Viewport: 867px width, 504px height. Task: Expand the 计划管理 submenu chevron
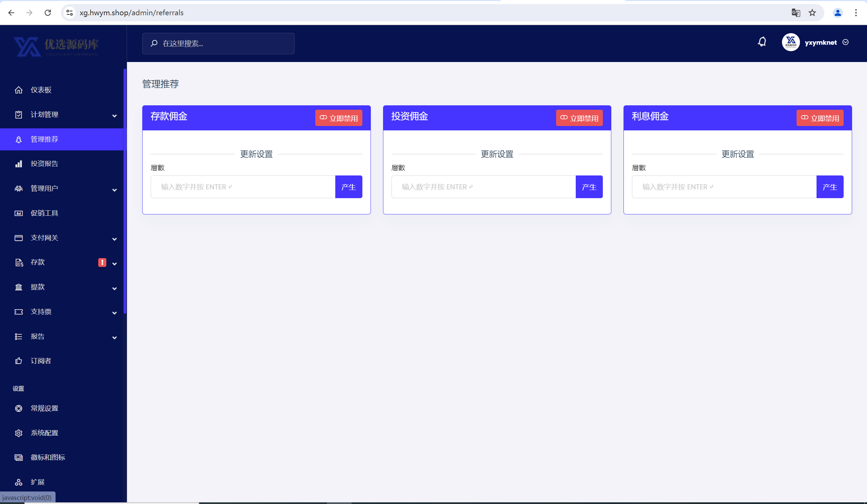click(x=114, y=116)
